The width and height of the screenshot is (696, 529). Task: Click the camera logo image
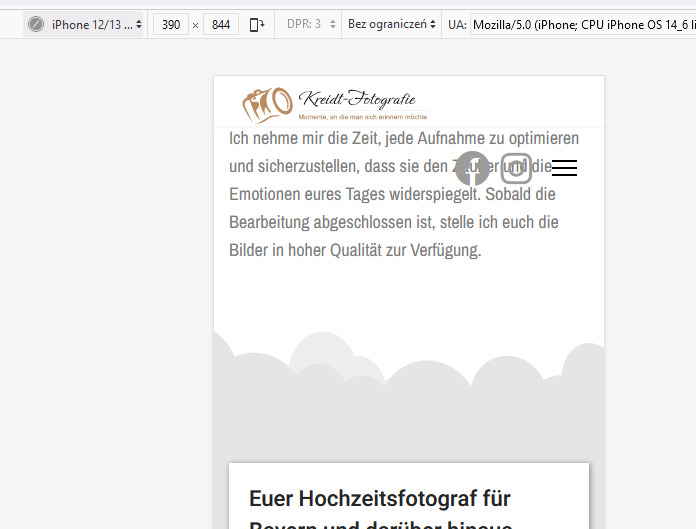pyautogui.click(x=267, y=104)
